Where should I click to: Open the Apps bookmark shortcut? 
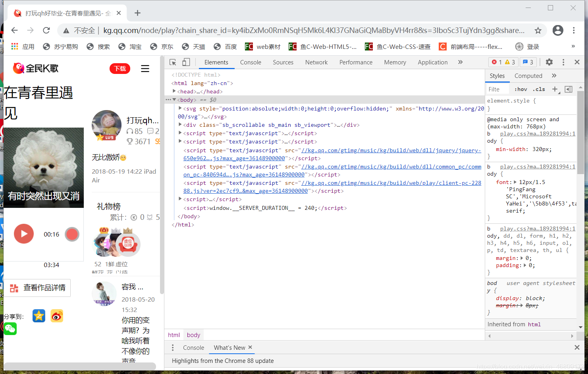click(x=23, y=47)
